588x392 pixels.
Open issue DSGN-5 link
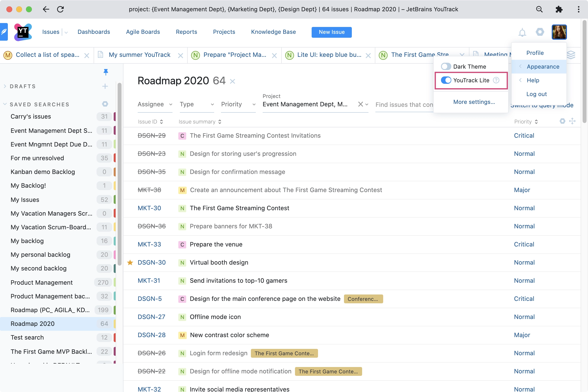(x=149, y=299)
